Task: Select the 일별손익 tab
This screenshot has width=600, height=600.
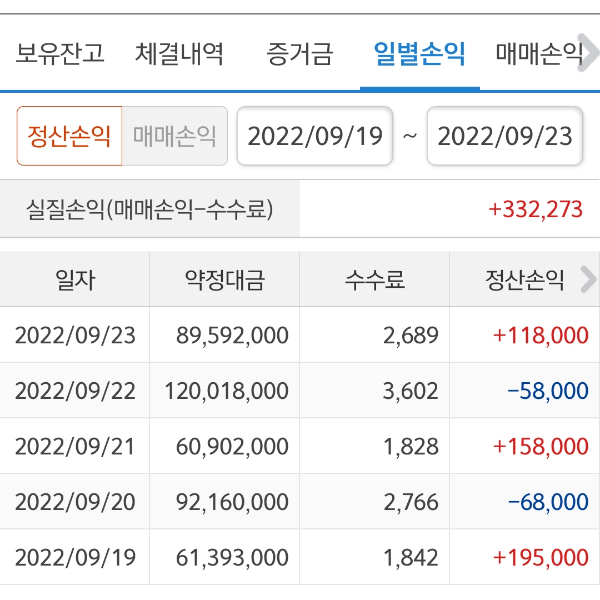Action: tap(419, 53)
